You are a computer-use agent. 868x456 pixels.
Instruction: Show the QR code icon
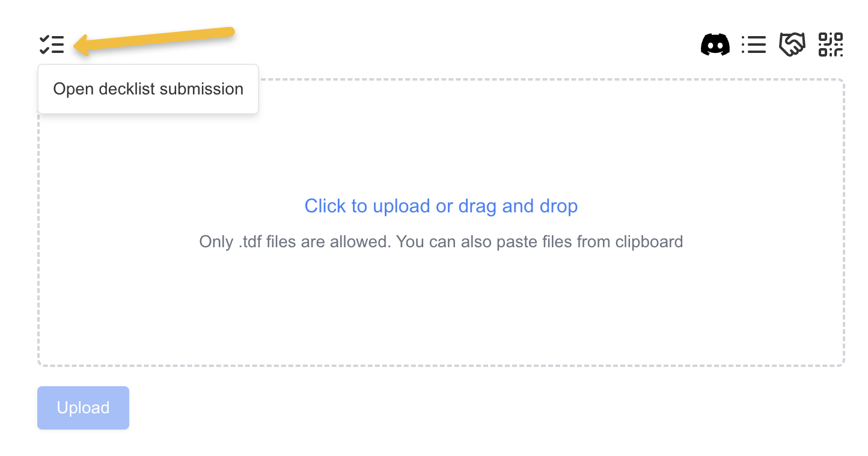pyautogui.click(x=831, y=45)
